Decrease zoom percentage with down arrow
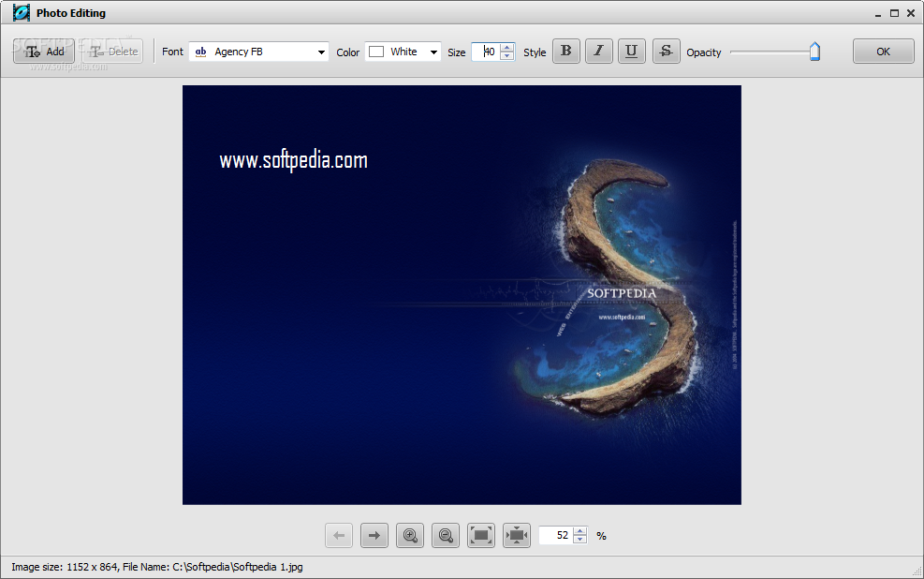The height and width of the screenshot is (579, 924). tap(580, 540)
